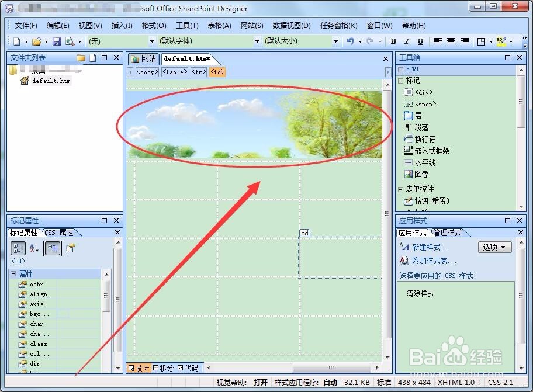The width and height of the screenshot is (533, 392).
Task: Switch to 拆分 split view
Action: coord(164,368)
